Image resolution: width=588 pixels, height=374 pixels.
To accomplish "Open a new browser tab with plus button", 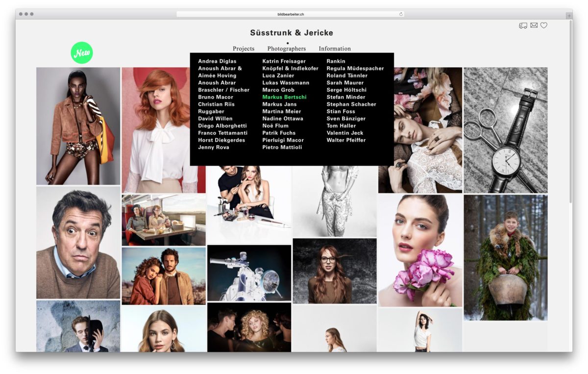I will tap(569, 16).
